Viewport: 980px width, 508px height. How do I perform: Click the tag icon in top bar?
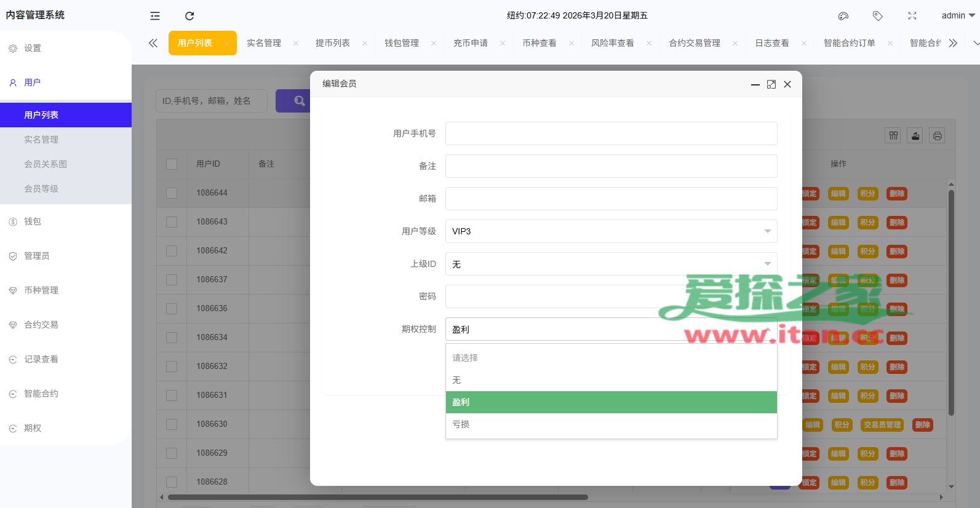pyautogui.click(x=878, y=16)
